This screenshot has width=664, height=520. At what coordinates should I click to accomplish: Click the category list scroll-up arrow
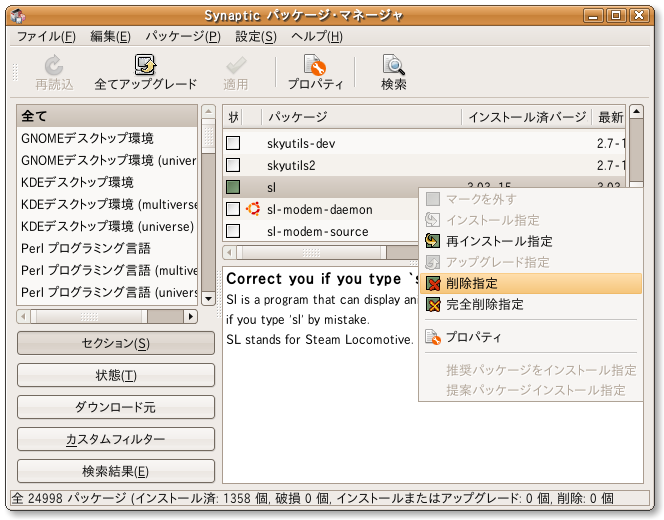pos(208,112)
